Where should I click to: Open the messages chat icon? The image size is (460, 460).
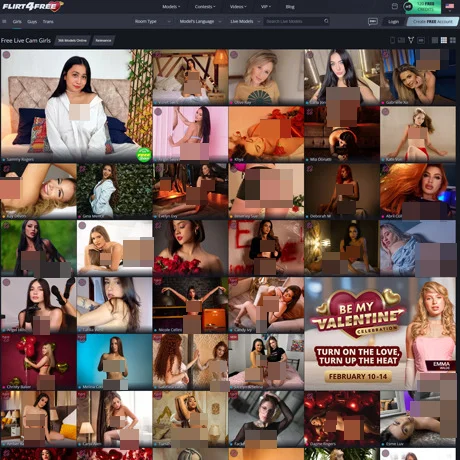tap(373, 21)
